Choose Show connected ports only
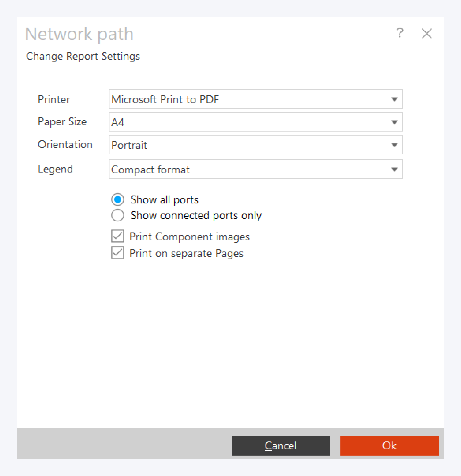 (x=118, y=215)
